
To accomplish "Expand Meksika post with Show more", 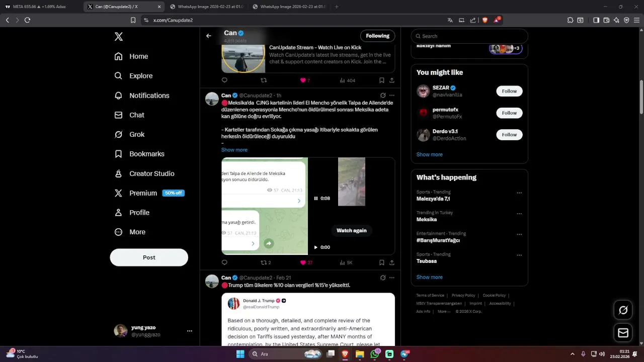I will pyautogui.click(x=234, y=150).
